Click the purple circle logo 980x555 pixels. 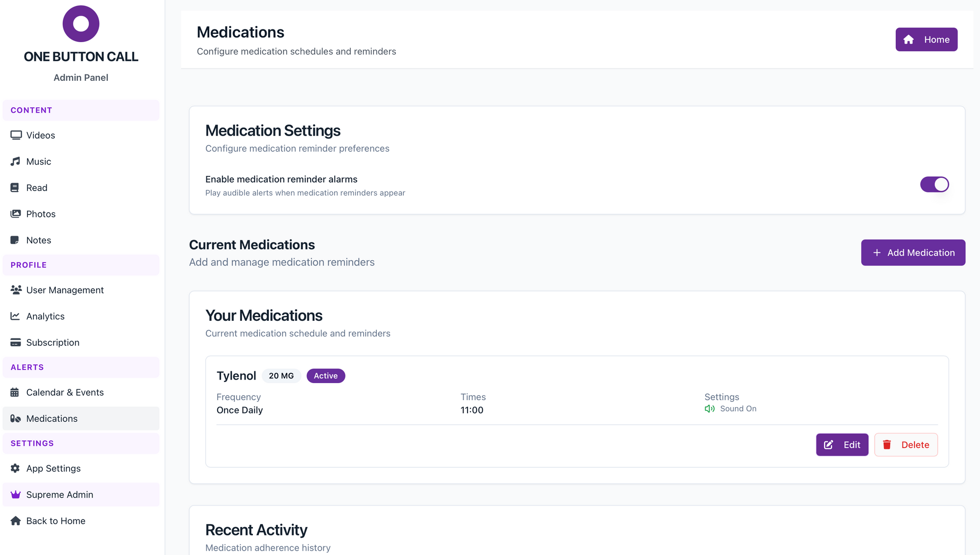(81, 24)
